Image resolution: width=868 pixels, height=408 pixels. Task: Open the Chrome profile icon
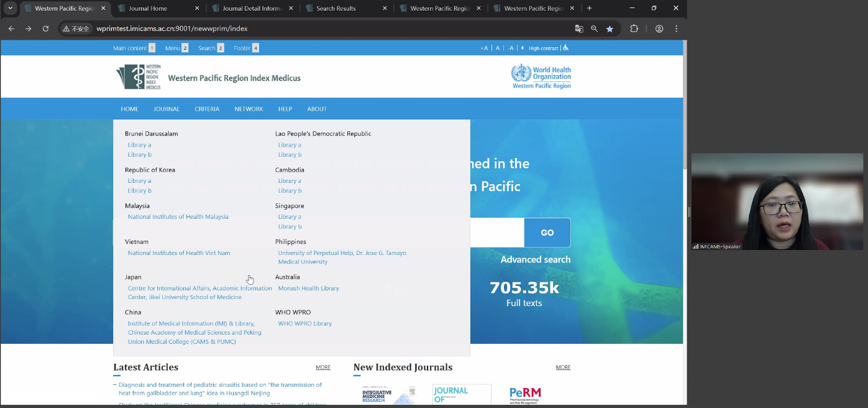pos(659,29)
